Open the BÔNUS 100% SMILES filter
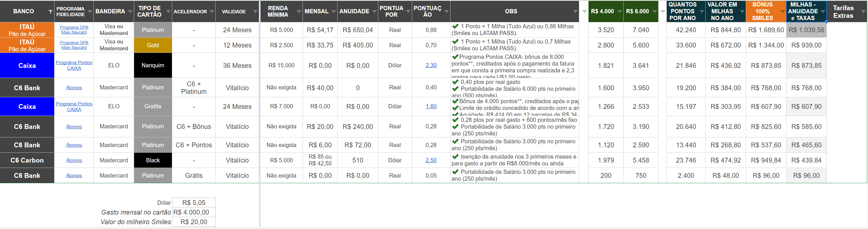This screenshot has height=229, width=868. [x=782, y=12]
